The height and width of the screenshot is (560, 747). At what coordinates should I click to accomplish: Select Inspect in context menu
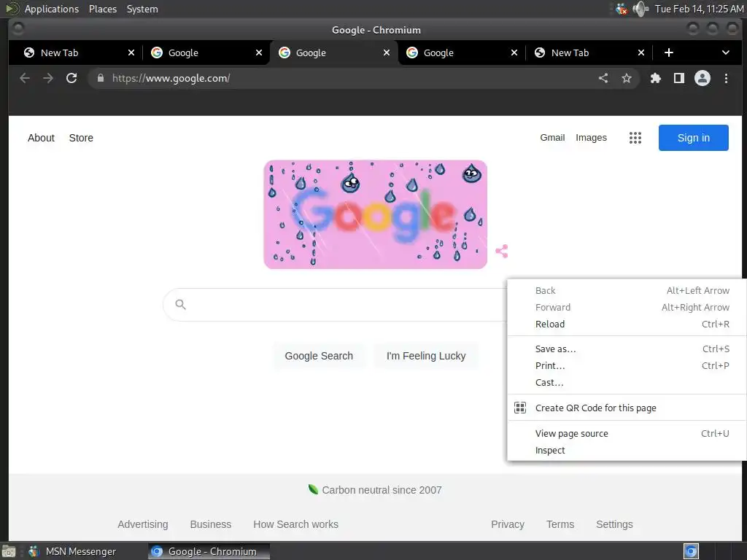pyautogui.click(x=627, y=451)
